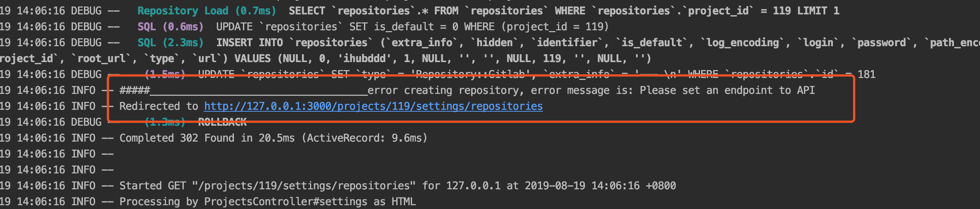Click the 'Please set an endpoint to API' text
Viewport: 980px width, 209px height.
727,90
